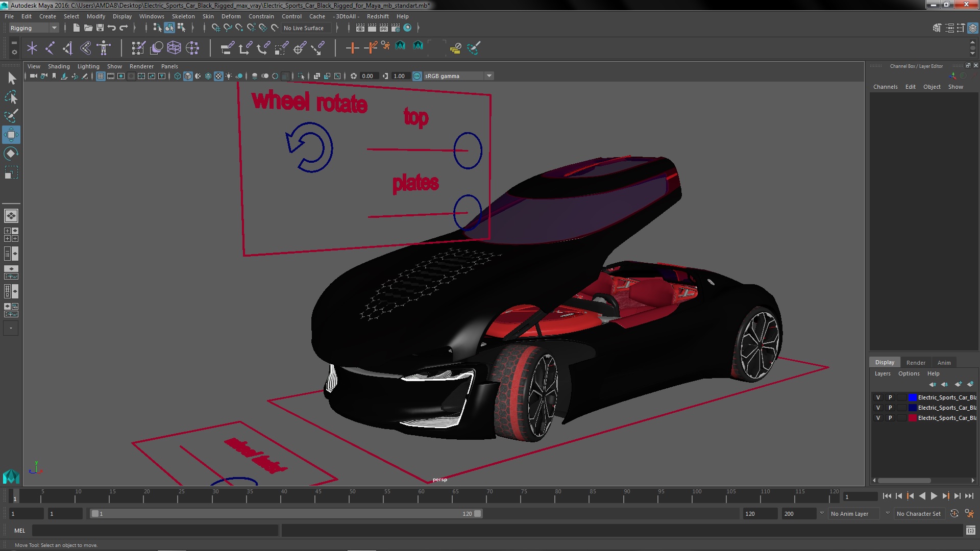Select the Parent Constraint shelf icon

coord(227,48)
